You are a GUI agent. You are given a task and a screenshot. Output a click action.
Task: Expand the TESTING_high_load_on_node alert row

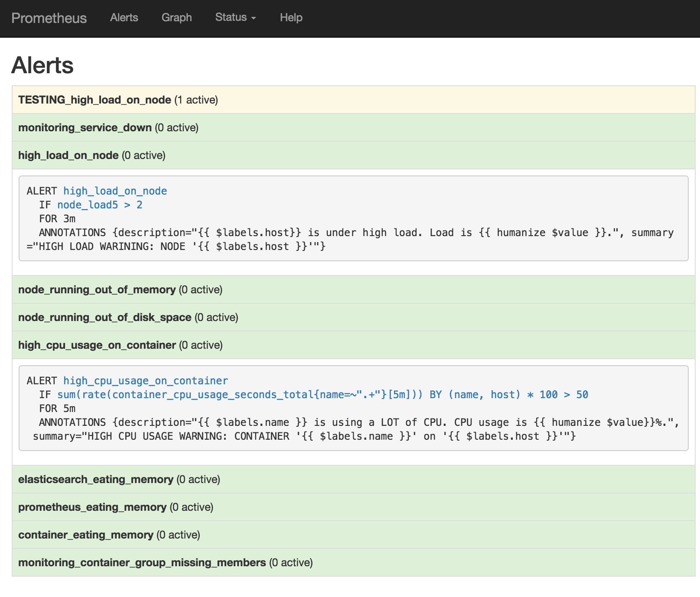[x=354, y=100]
